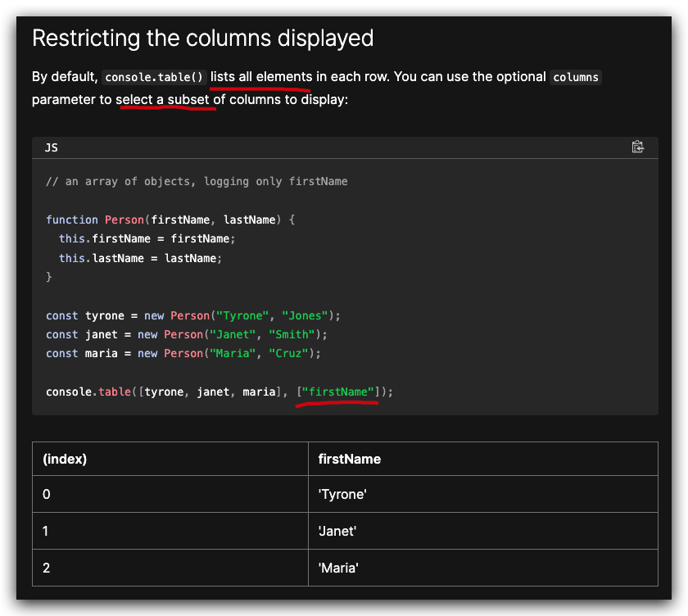Click the 'function Person(firstName, lastName)' line
The width and height of the screenshot is (688, 616).
coord(170,220)
